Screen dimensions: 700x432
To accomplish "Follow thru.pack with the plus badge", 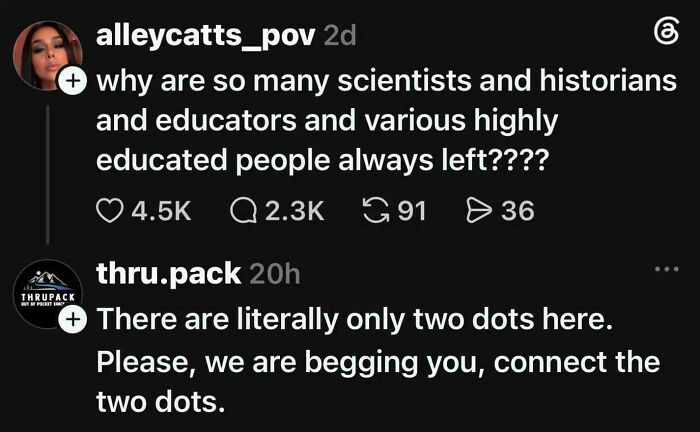I will (x=72, y=319).
